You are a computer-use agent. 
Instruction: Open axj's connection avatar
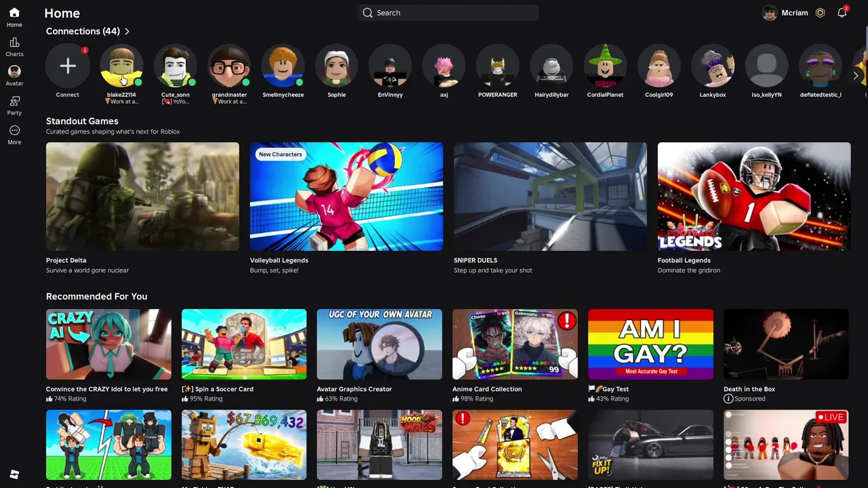point(444,66)
